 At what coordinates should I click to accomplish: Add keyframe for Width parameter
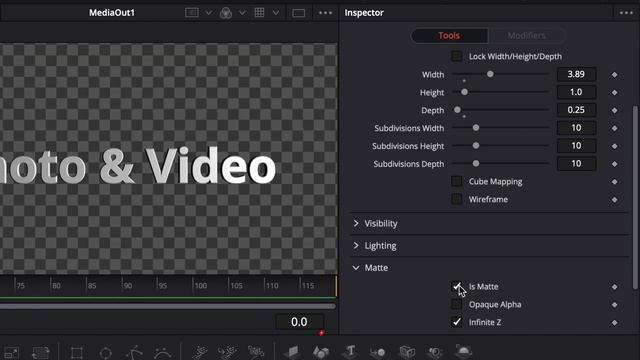coord(614,75)
